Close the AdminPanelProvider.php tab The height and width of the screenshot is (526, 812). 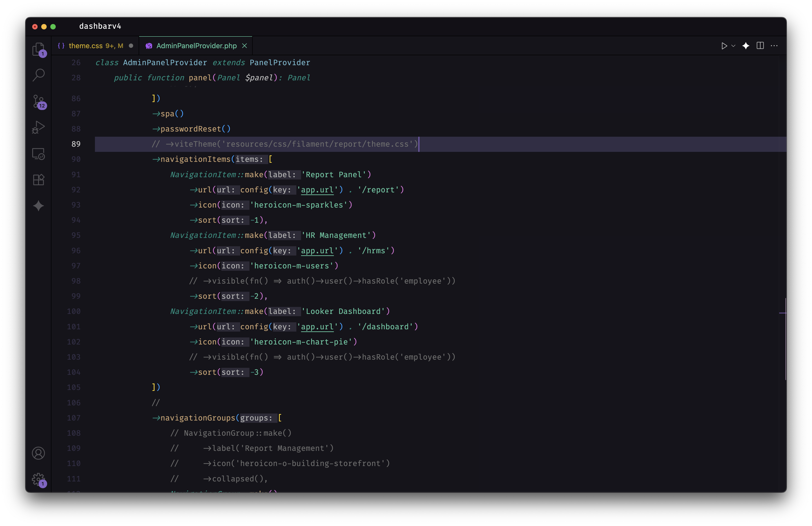(244, 46)
